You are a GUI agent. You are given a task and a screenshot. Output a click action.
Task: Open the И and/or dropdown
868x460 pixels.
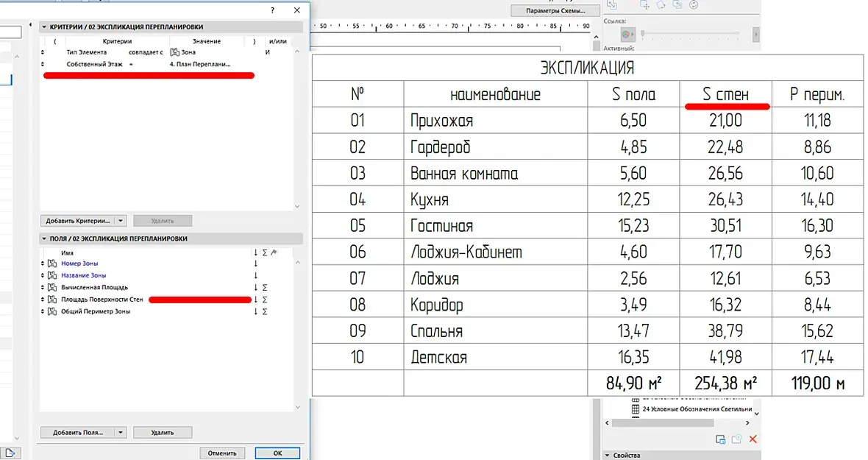click(x=268, y=52)
